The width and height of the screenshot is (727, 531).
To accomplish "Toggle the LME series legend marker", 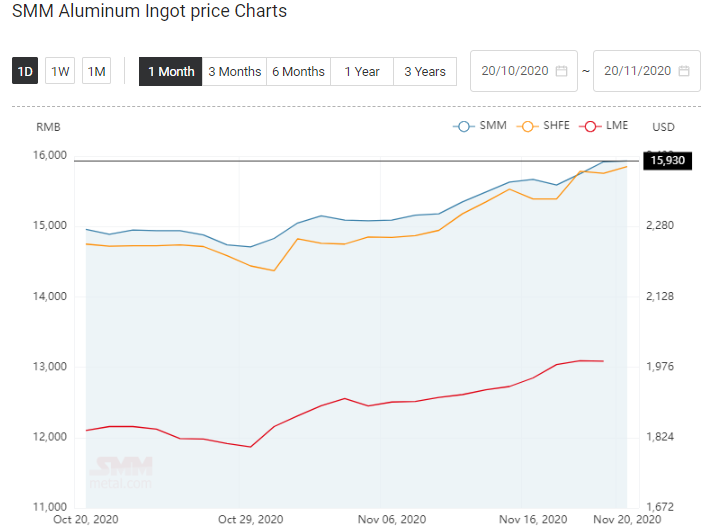I will click(x=590, y=127).
